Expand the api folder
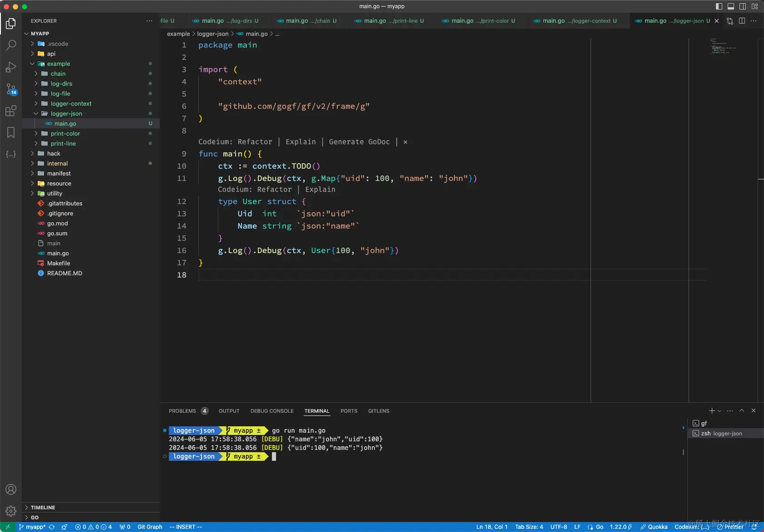This screenshot has height=532, width=764. pos(32,54)
